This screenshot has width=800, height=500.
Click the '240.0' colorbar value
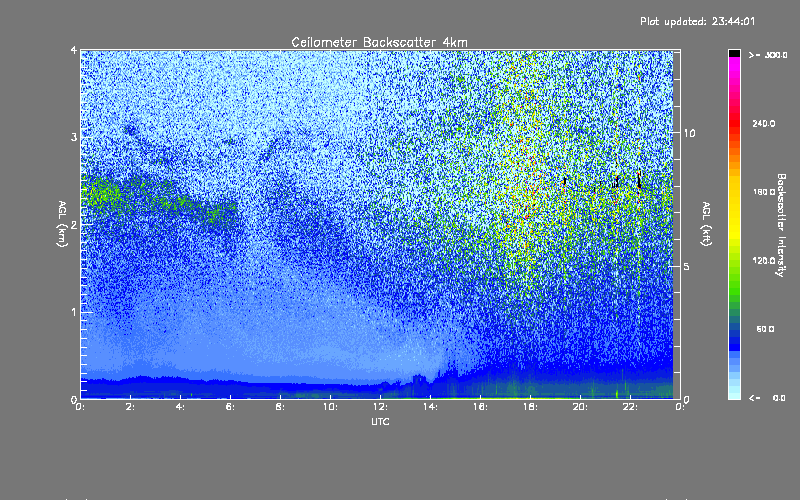[764, 123]
